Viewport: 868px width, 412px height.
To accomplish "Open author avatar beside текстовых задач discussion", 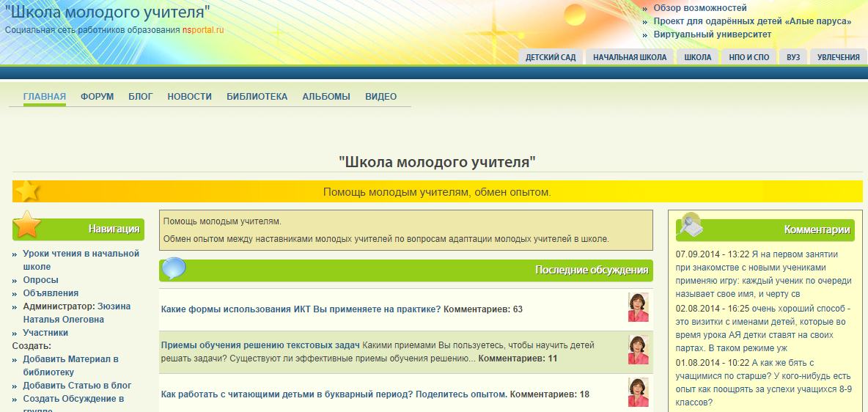I will pos(638,350).
